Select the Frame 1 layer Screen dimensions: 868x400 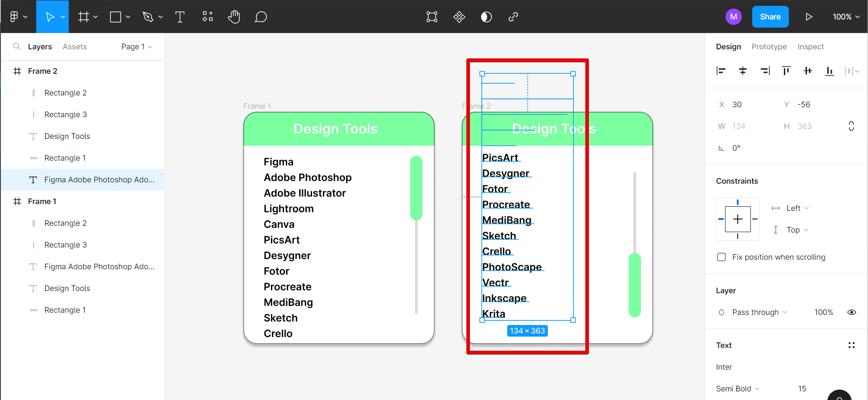pyautogui.click(x=42, y=201)
